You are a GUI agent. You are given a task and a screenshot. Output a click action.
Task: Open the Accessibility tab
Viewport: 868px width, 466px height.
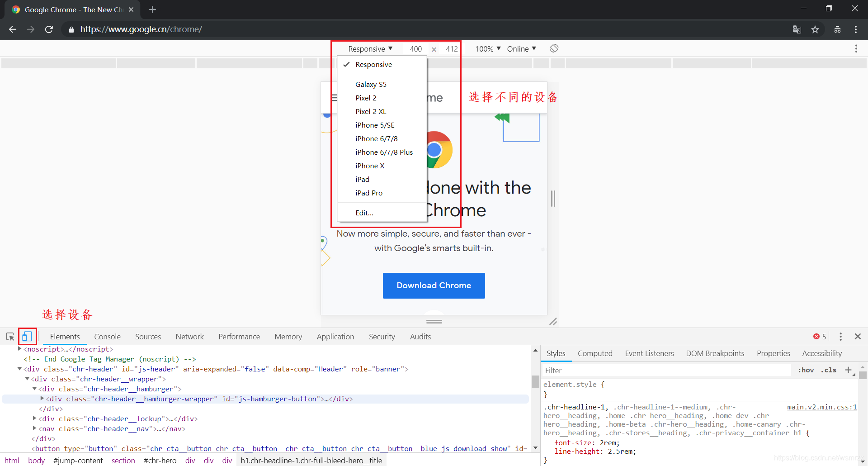point(822,353)
